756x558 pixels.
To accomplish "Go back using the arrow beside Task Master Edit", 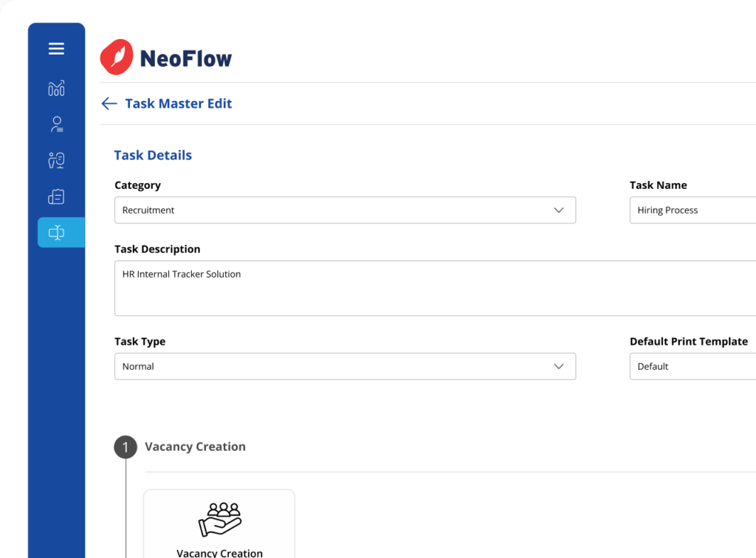I will pyautogui.click(x=109, y=103).
